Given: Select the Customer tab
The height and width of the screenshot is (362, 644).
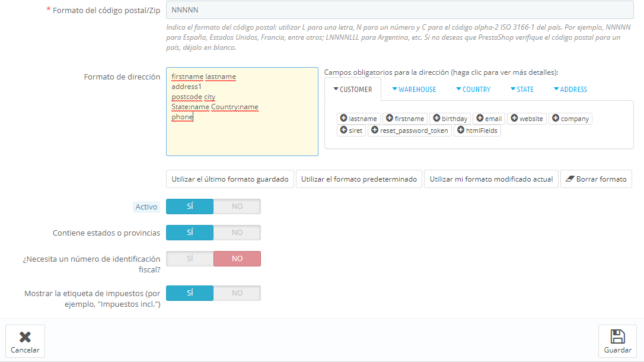Looking at the screenshot, I should 353,90.
